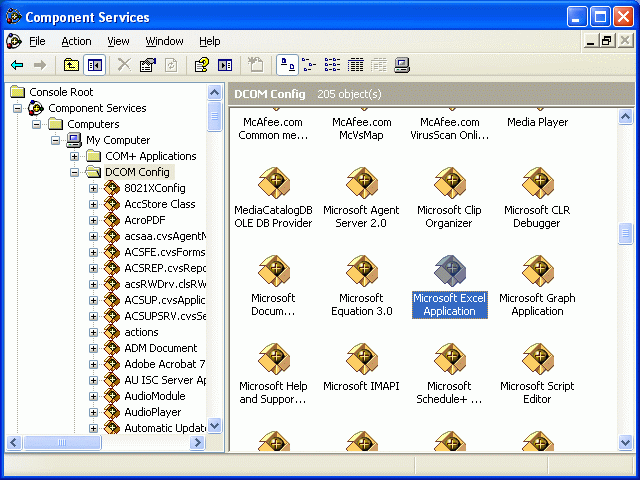Viewport: 640px width, 480px height.
Task: Open Properties from the toolbar
Action: [148, 65]
